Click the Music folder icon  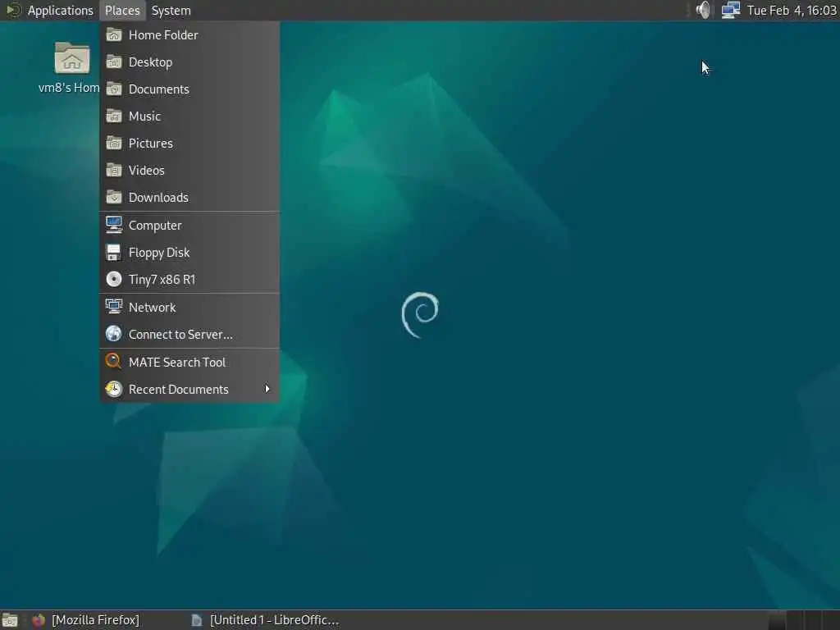(x=113, y=116)
